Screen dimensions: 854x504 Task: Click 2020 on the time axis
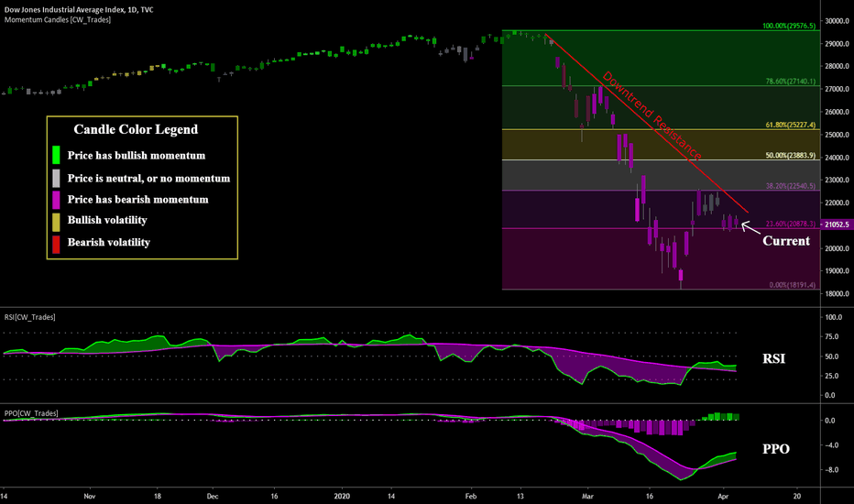(x=342, y=497)
